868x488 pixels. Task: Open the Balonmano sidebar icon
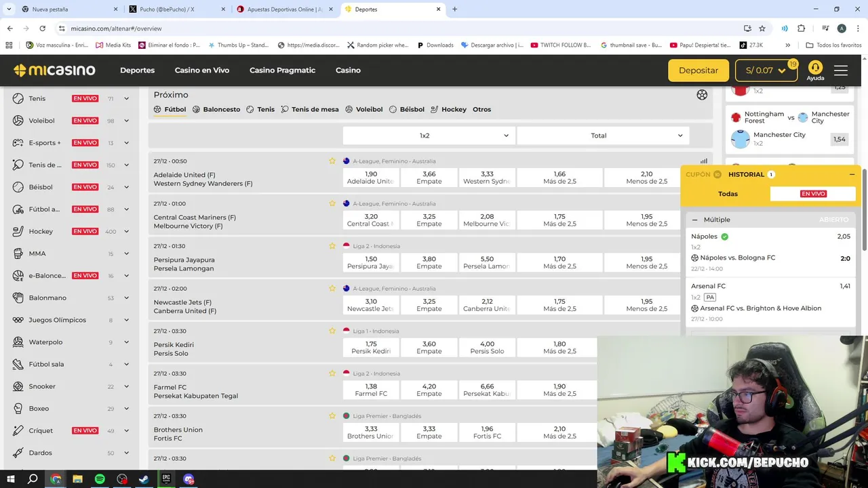point(18,298)
